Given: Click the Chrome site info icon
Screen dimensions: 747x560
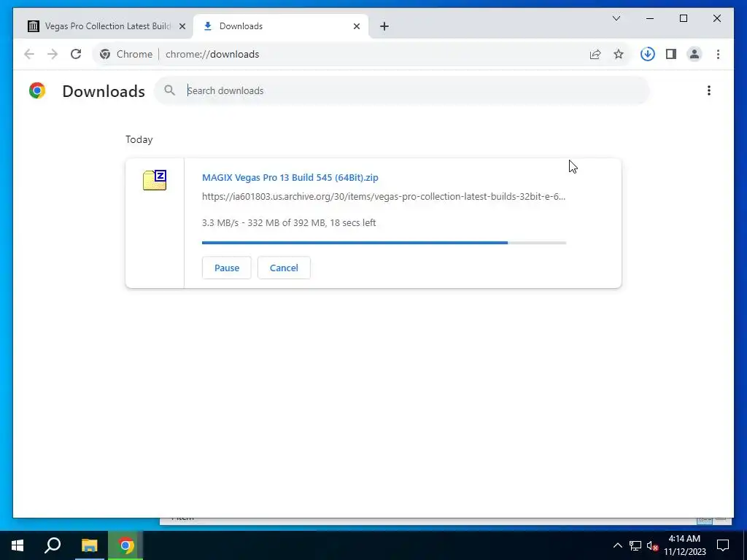Looking at the screenshot, I should click(105, 54).
